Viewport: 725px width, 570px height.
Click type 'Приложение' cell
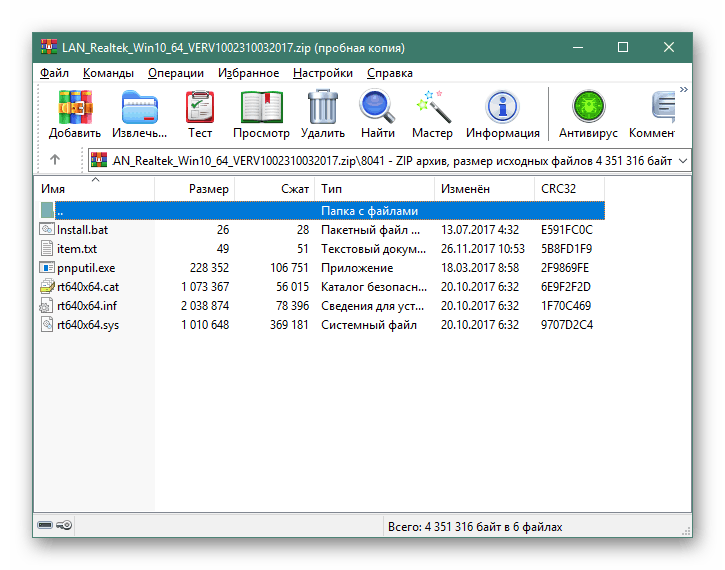click(x=357, y=268)
